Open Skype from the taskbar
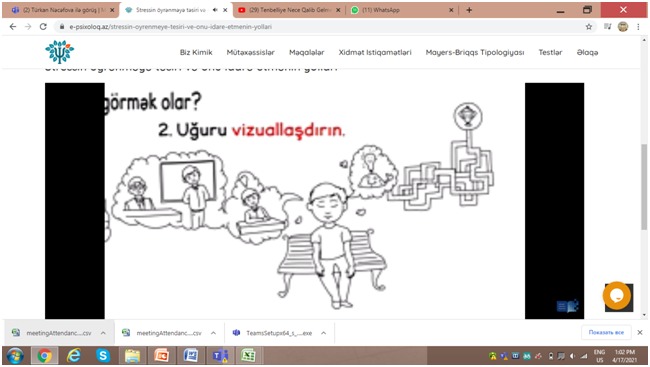 [x=103, y=356]
